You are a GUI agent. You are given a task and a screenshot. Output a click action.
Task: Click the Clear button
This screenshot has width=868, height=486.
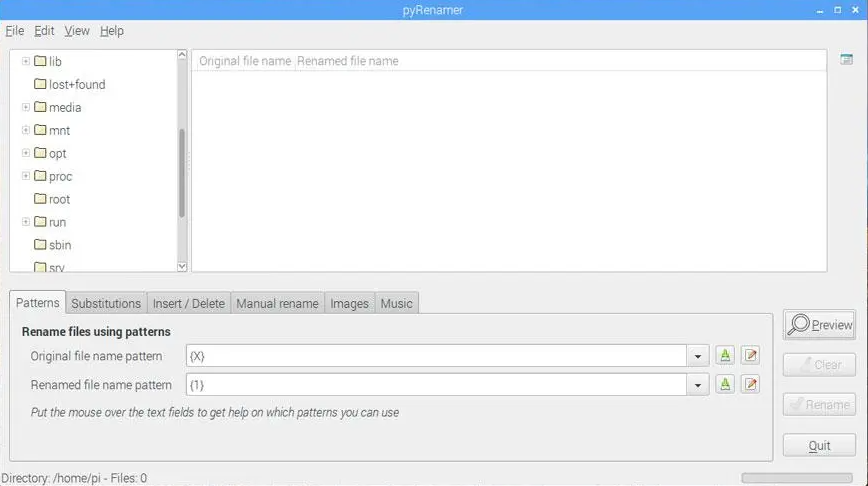819,365
